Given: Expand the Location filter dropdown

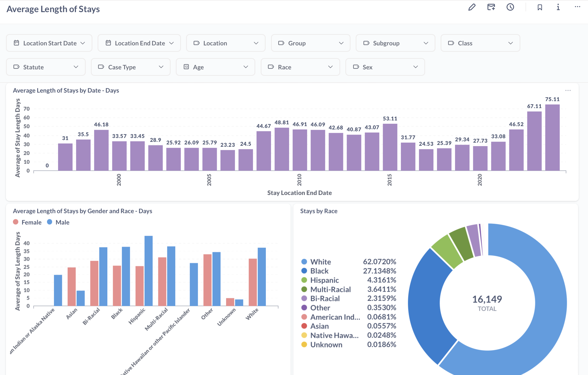Looking at the screenshot, I should coord(226,43).
